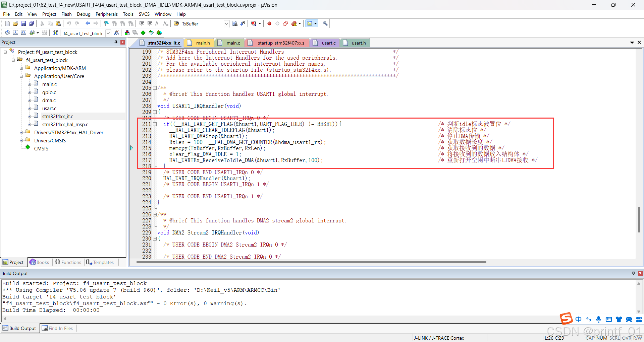Switch to Find In Files output tab

pos(57,328)
